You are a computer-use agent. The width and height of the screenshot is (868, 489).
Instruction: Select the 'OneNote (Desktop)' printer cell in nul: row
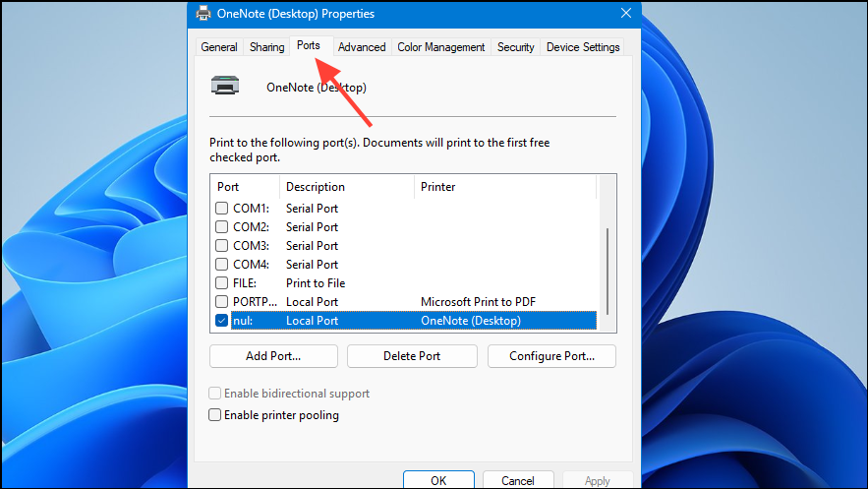pos(471,321)
